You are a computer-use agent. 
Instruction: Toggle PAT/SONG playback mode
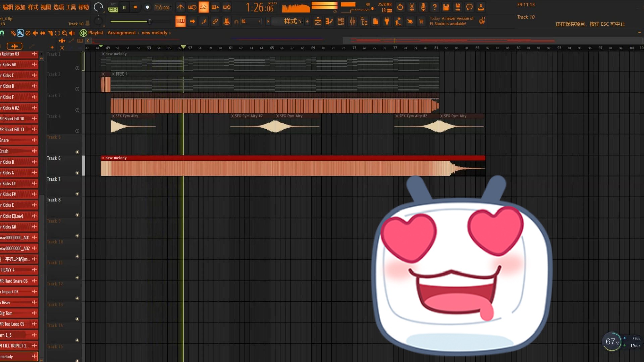coord(113,7)
